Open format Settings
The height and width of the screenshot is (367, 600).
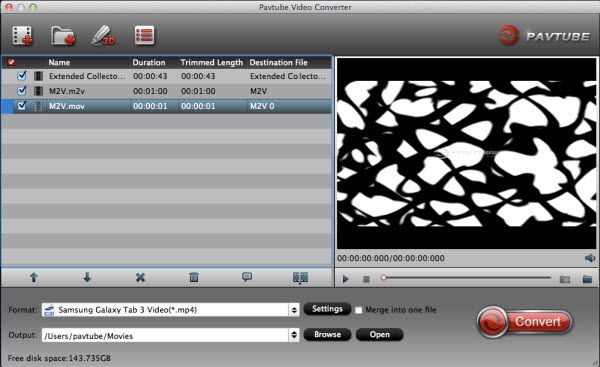(x=327, y=309)
